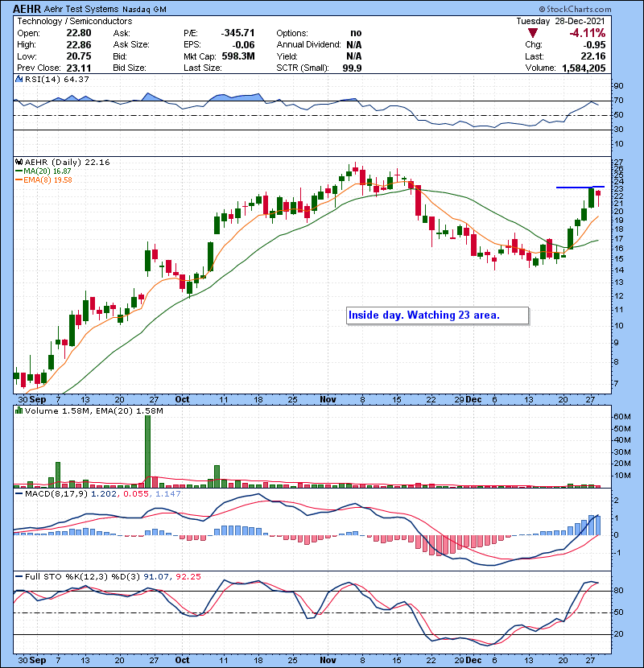The width and height of the screenshot is (644, 668).
Task: Click the EPS value -0.06
Action: click(x=243, y=44)
